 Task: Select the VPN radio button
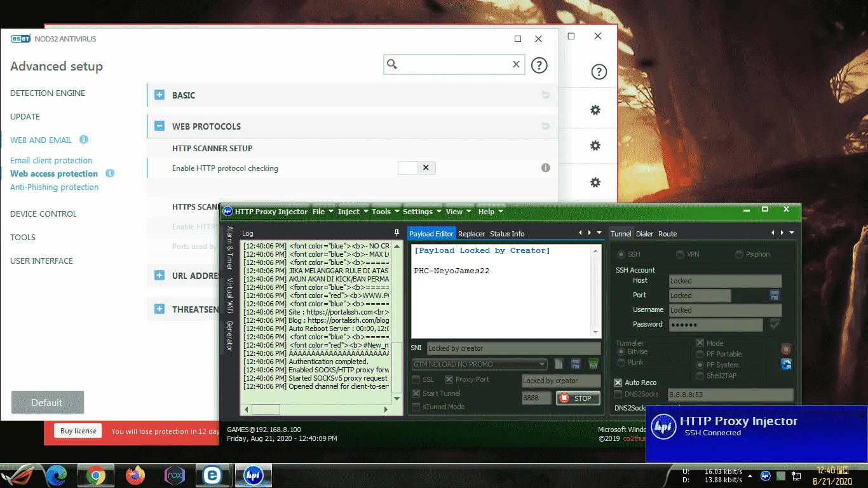[x=681, y=254]
